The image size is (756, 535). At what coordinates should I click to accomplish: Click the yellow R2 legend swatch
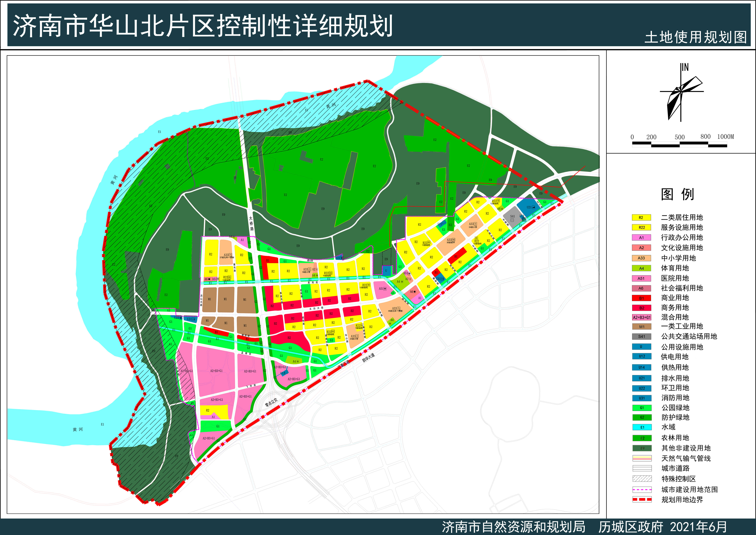[x=641, y=217]
